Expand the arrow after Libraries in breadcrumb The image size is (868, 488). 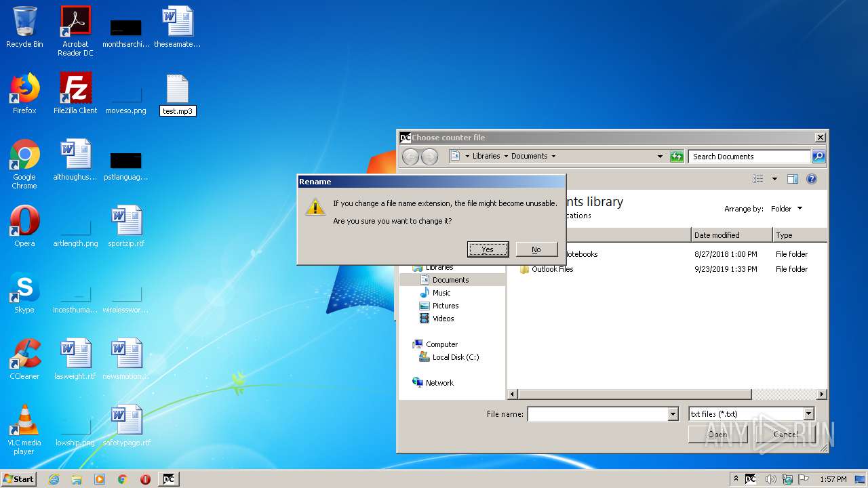505,157
